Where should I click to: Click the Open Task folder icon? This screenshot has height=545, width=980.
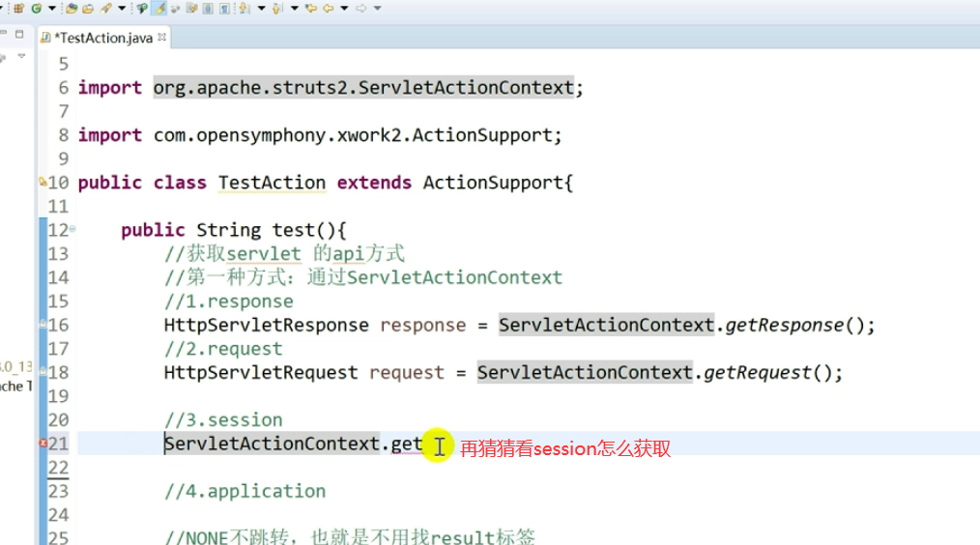(88, 9)
